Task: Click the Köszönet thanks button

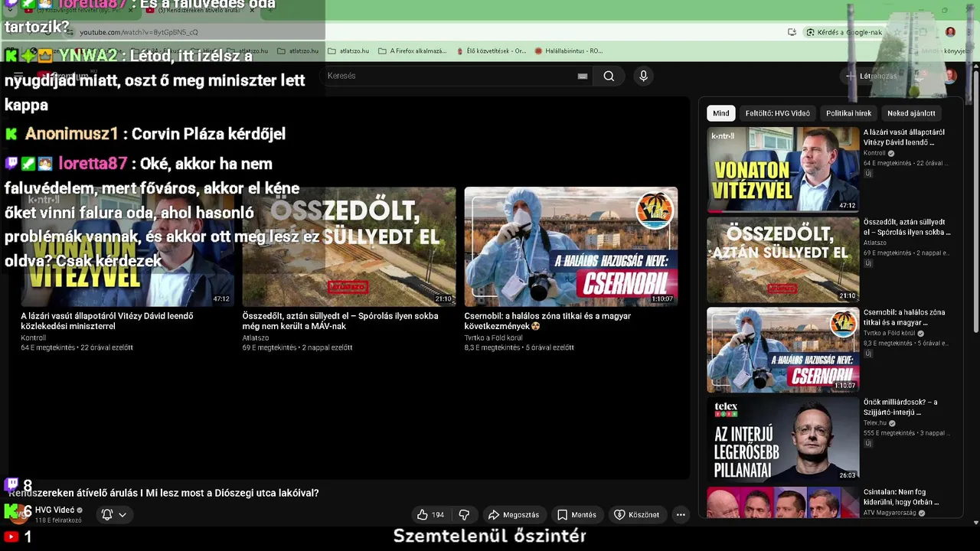Action: [x=636, y=514]
